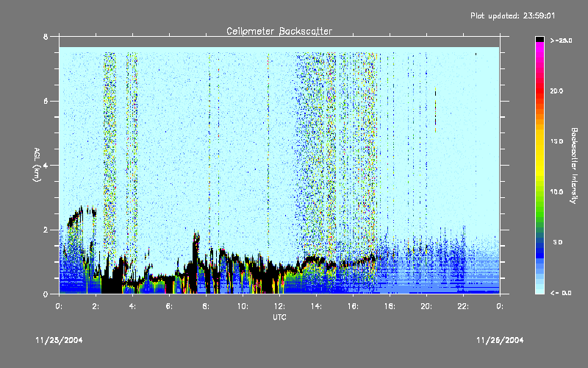This screenshot has height=368, width=588.
Task: Click the "14:" UTC tick label
Action: pos(316,306)
